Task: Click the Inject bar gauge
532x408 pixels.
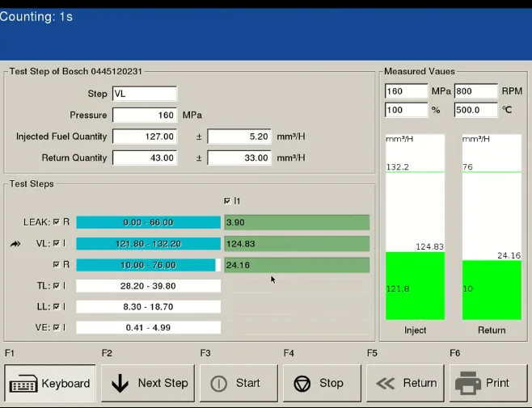Action: pyautogui.click(x=415, y=227)
